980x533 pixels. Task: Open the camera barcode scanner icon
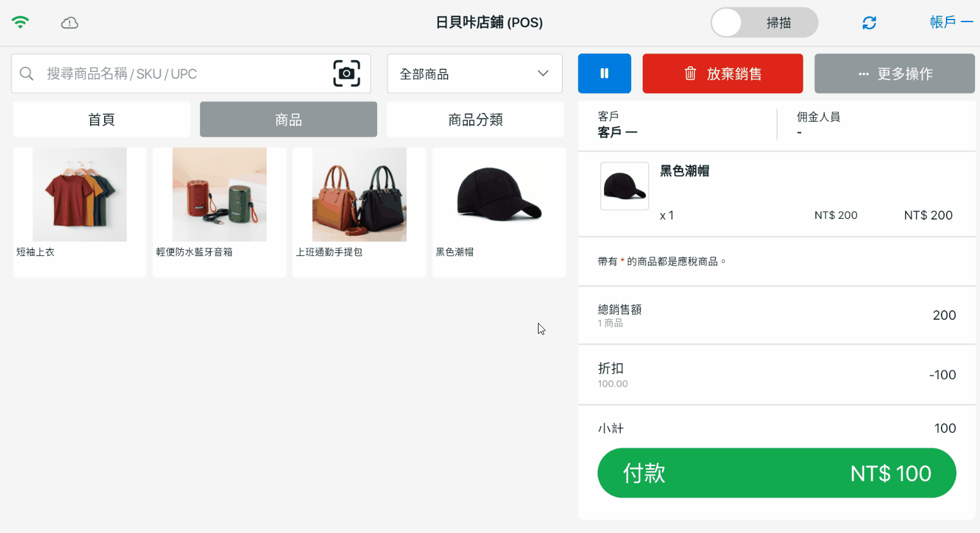tap(346, 74)
